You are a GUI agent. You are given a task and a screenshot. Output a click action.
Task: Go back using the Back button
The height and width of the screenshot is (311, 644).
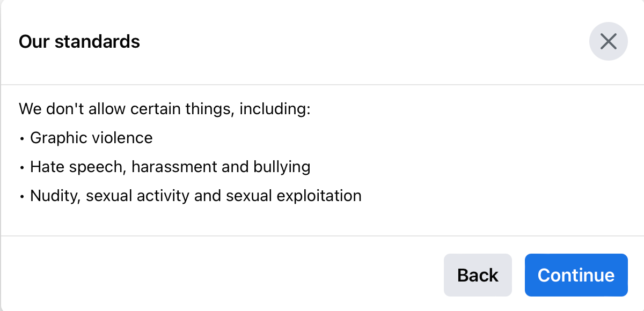click(478, 275)
